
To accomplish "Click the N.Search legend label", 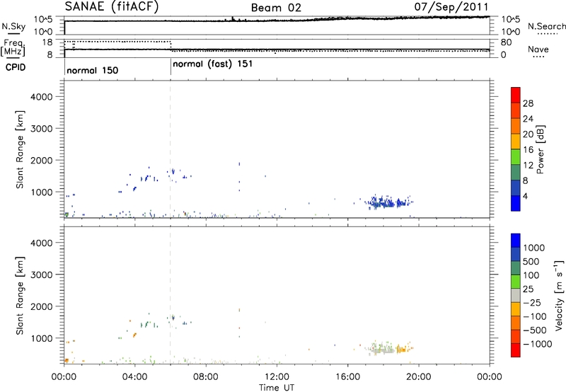I will (x=546, y=26).
